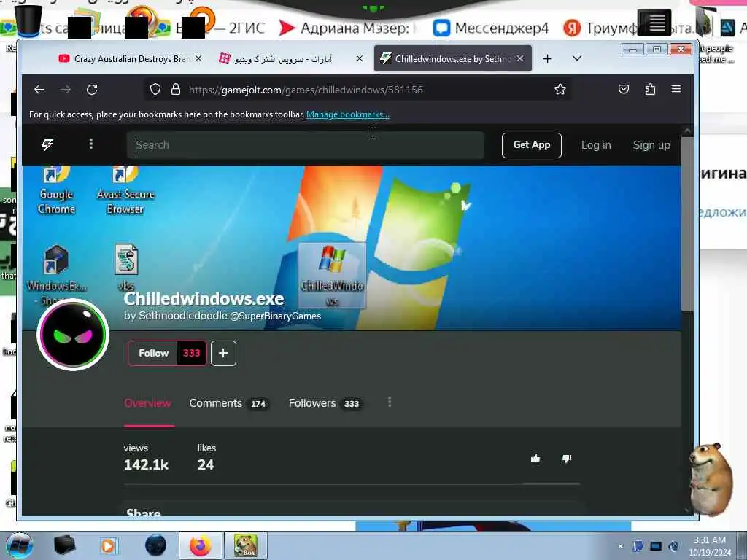Click the Sign up link
747x560 pixels.
(x=651, y=145)
